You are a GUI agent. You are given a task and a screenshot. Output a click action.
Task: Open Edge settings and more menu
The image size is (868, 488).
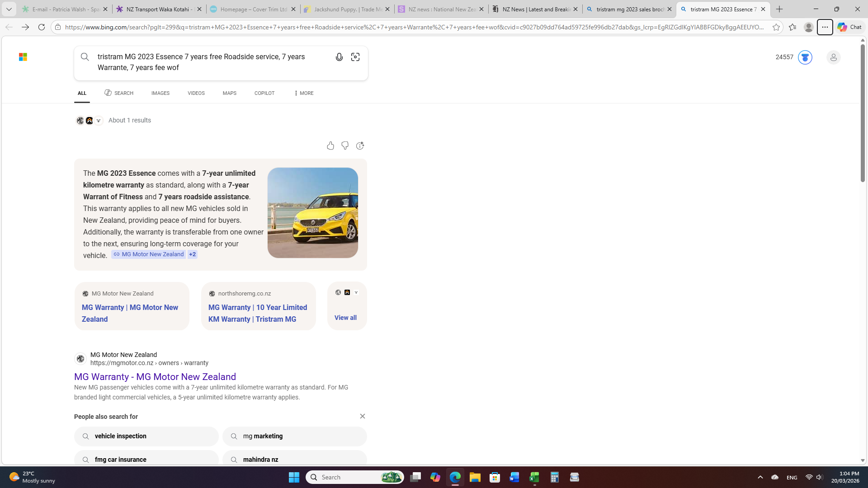click(x=825, y=27)
